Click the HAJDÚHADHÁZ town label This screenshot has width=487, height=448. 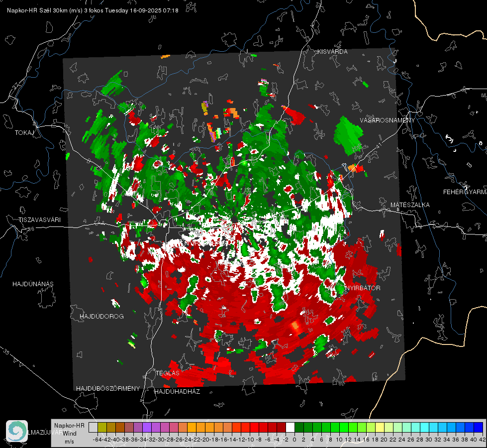point(177,392)
